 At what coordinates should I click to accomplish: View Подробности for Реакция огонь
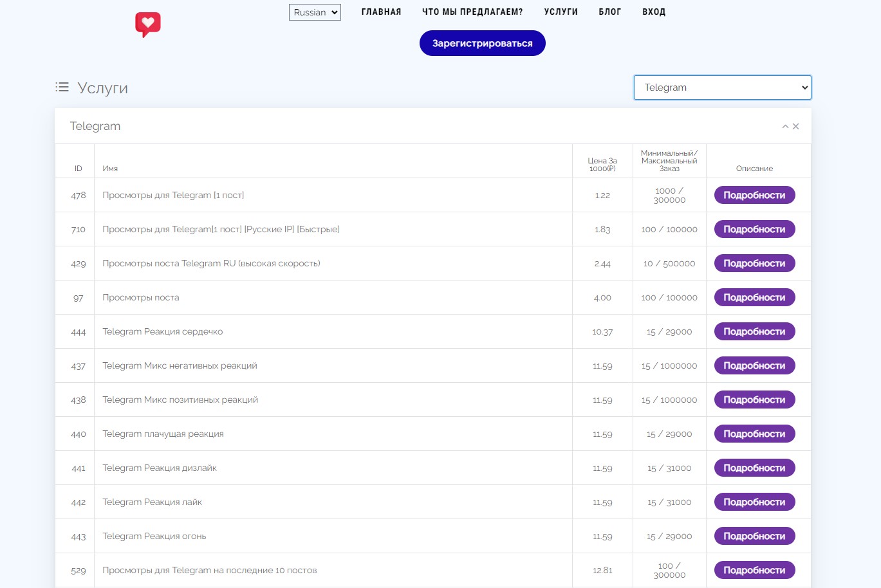(754, 536)
